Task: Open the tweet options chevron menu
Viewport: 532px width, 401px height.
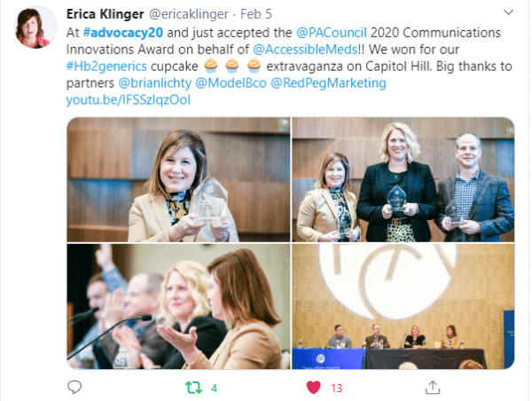Action: coord(508,12)
